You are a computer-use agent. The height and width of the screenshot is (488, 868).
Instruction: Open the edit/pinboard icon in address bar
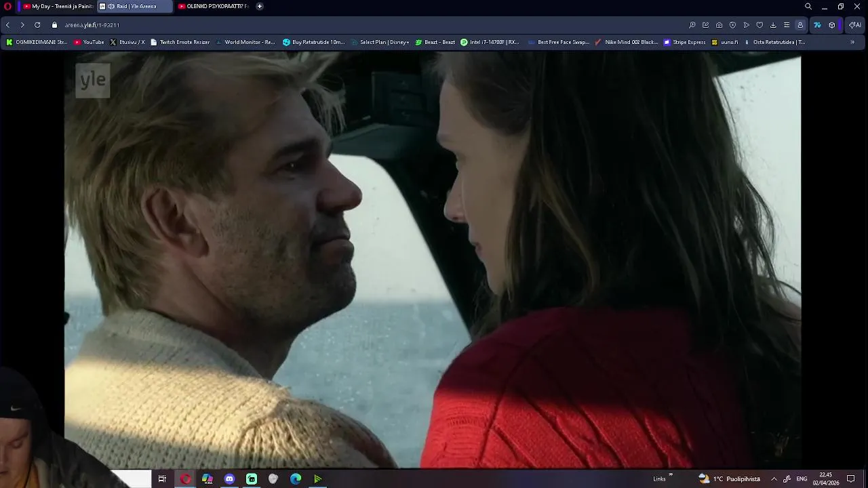point(706,25)
